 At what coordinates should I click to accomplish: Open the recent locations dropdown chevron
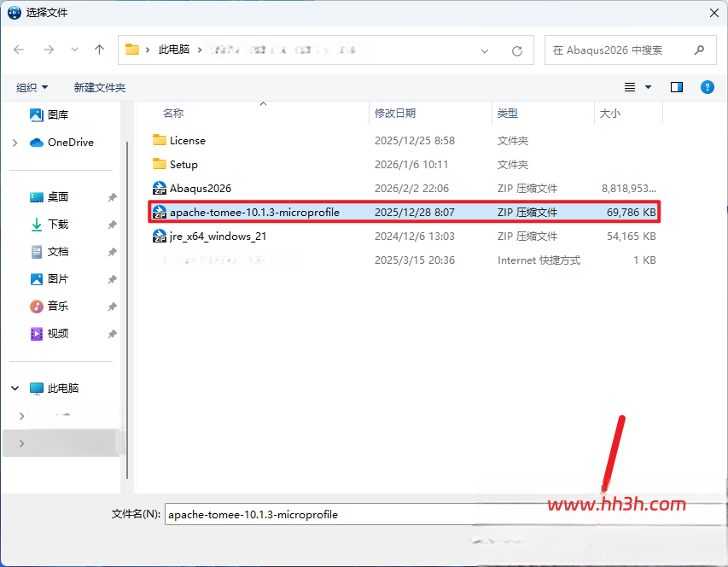pyautogui.click(x=74, y=50)
